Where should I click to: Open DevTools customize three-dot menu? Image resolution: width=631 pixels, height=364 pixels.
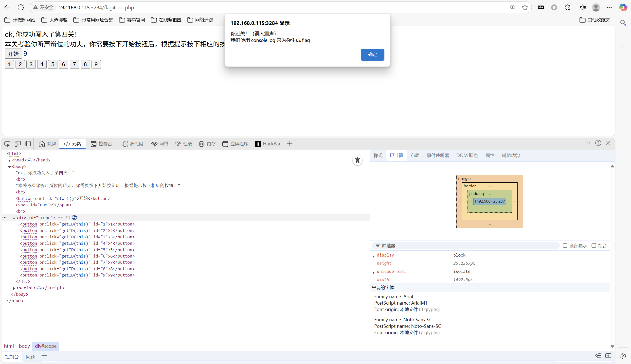coord(588,143)
